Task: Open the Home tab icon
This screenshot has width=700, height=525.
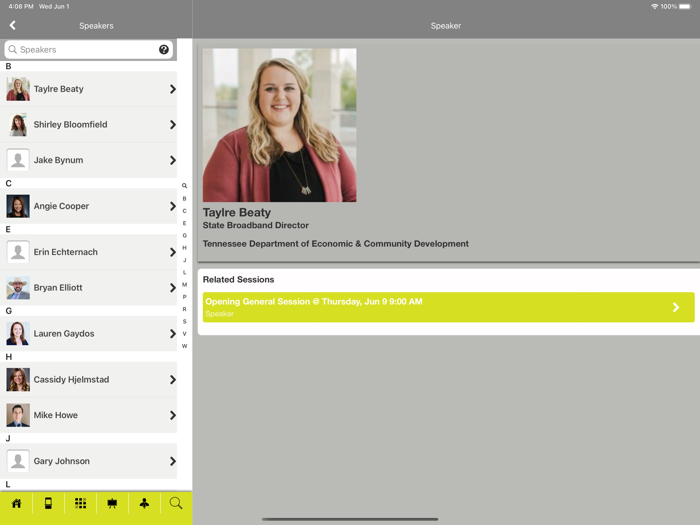Action: click(x=17, y=504)
